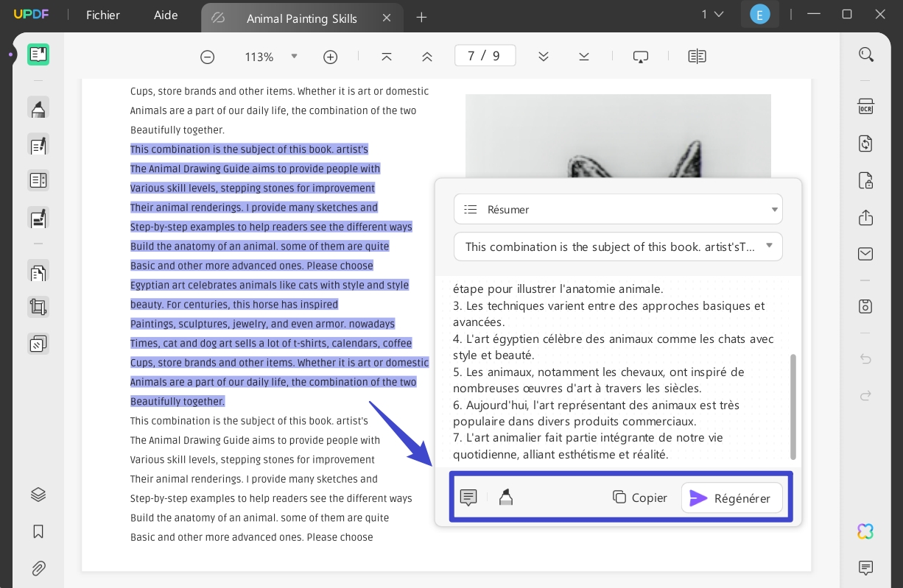Select the highlighter annotation tool
Screen dimensions: 903x588
pyautogui.click(x=38, y=107)
